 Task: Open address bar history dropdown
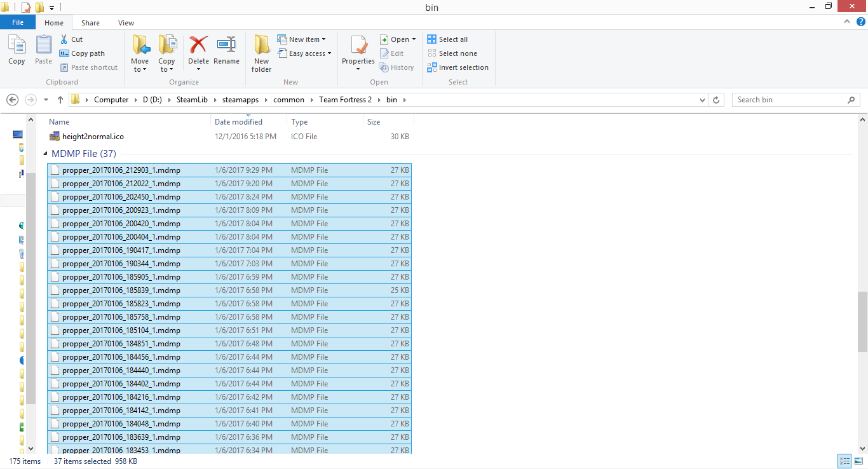click(702, 100)
